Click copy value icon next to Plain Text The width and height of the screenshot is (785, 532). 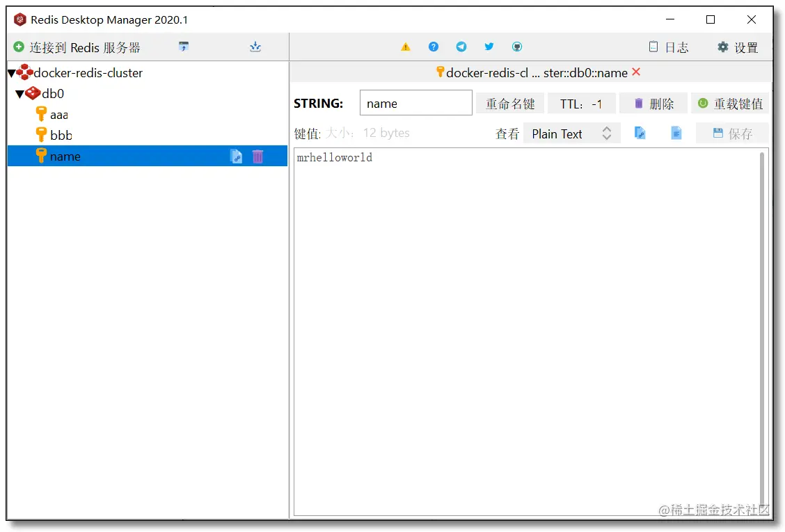coord(640,133)
